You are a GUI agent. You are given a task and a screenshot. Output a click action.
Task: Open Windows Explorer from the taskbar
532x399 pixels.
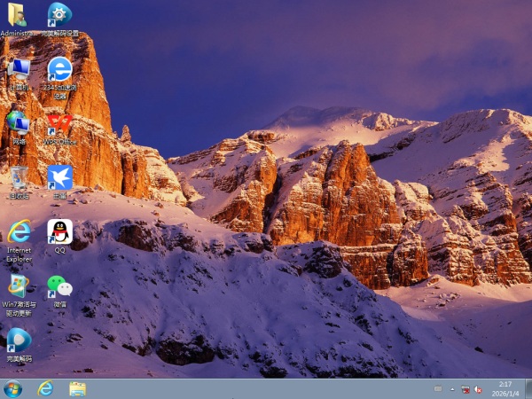[77, 388]
